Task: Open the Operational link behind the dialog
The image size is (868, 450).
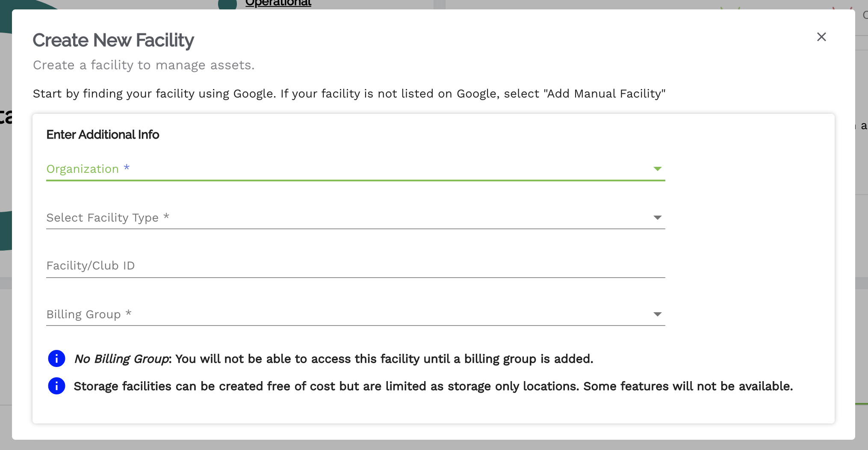Action: point(278,3)
